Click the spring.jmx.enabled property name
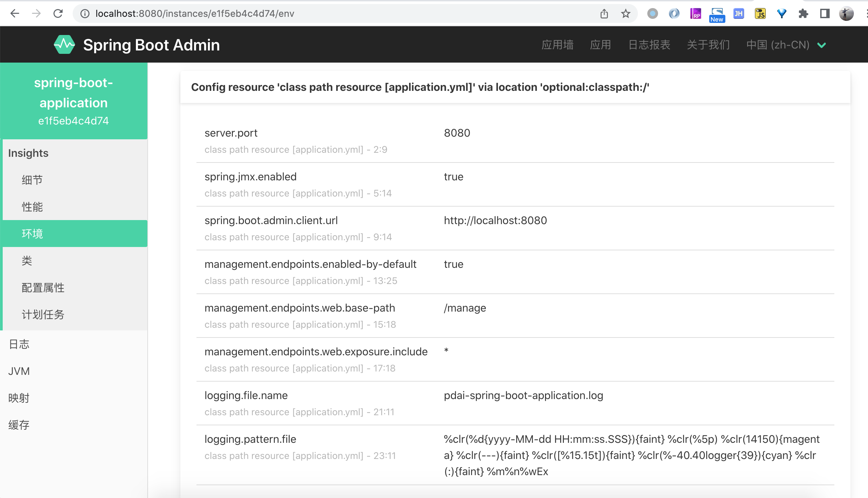This screenshot has width=868, height=498. point(251,177)
